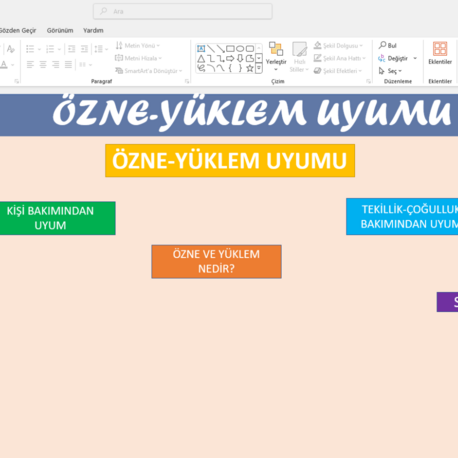Align paragraph text to the right
Viewport: 458px width, 458px height.
tap(55, 64)
